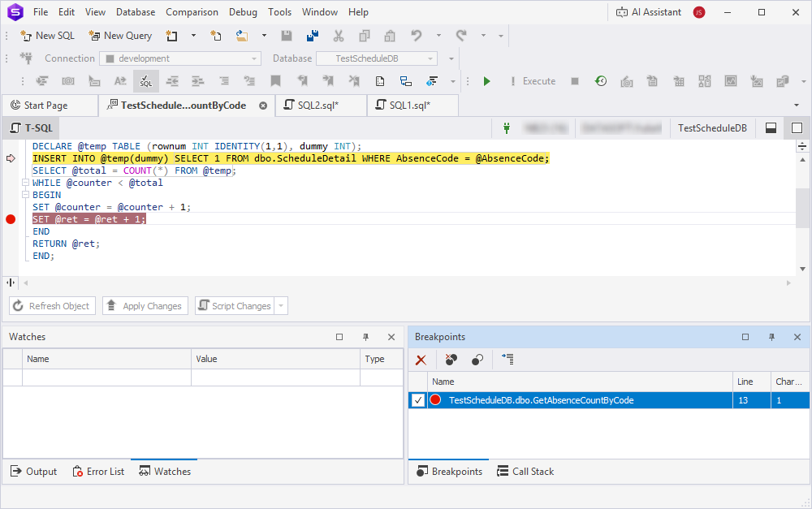Screen dimensions: 812x509
Task: Open the Debug menu
Action: [243, 12]
